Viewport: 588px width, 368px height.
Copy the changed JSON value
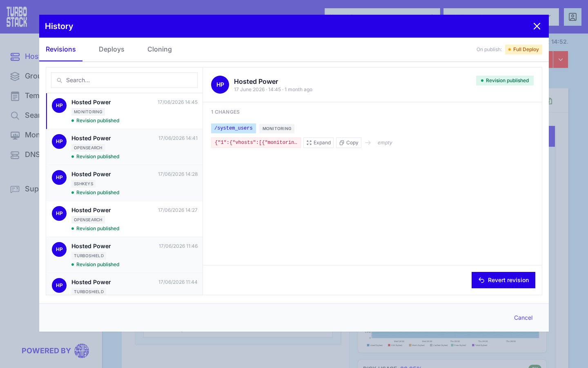pos(349,143)
